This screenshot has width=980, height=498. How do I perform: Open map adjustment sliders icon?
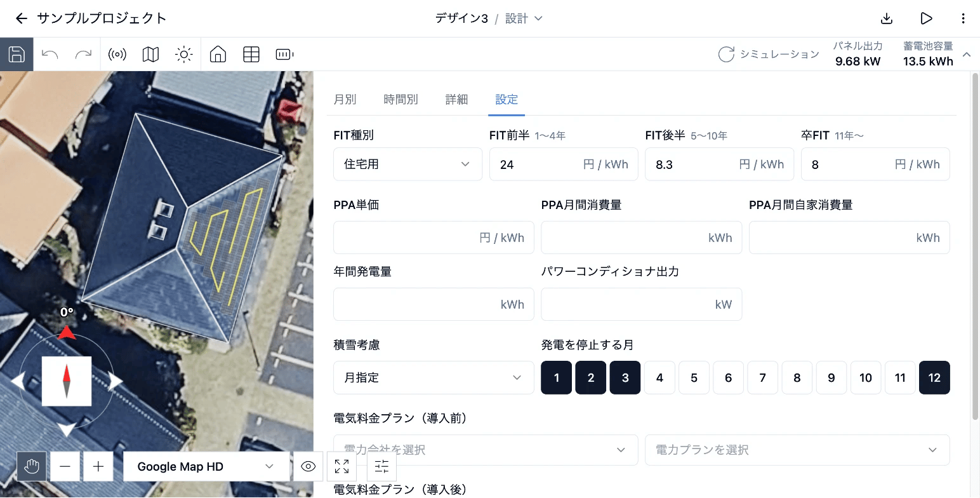pyautogui.click(x=381, y=466)
